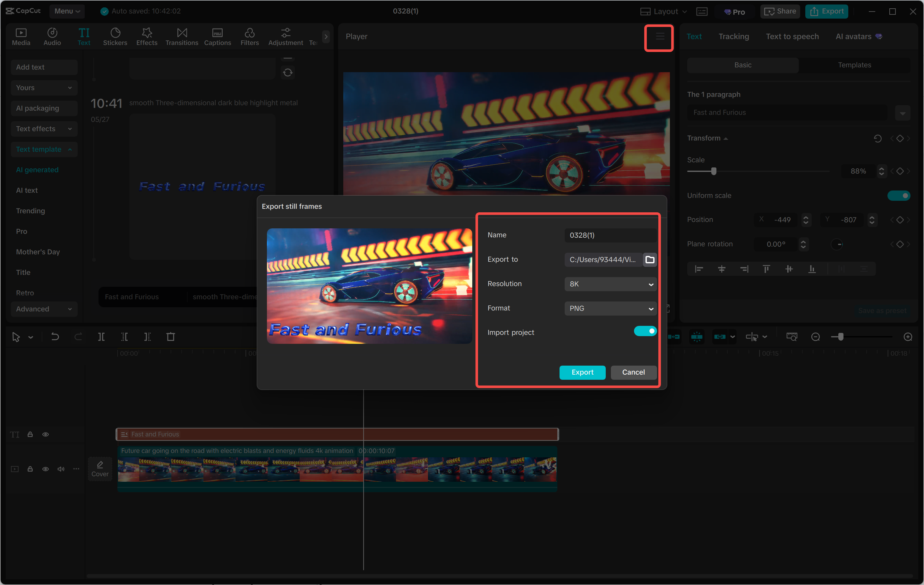The height and width of the screenshot is (585, 924).
Task: Cancel the Export still frames dialog
Action: 633,372
